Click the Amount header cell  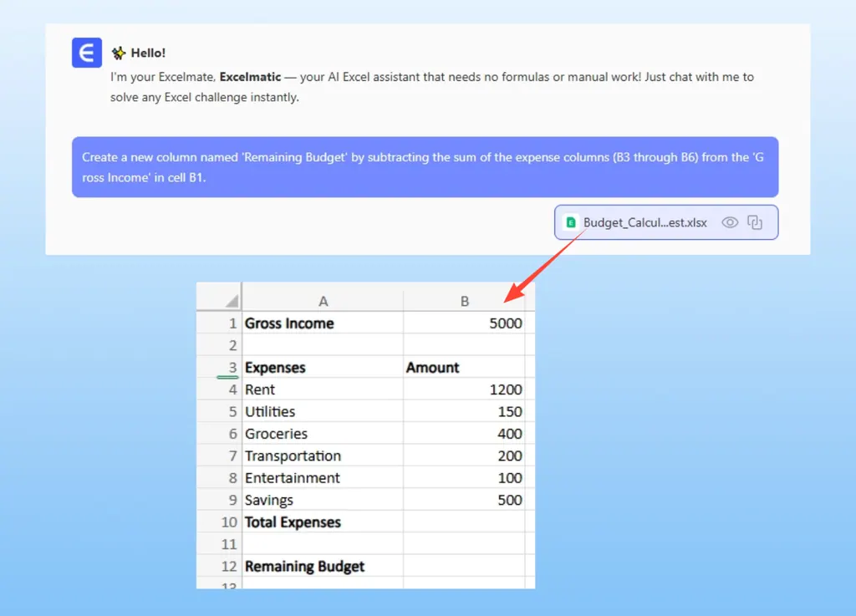(465, 368)
